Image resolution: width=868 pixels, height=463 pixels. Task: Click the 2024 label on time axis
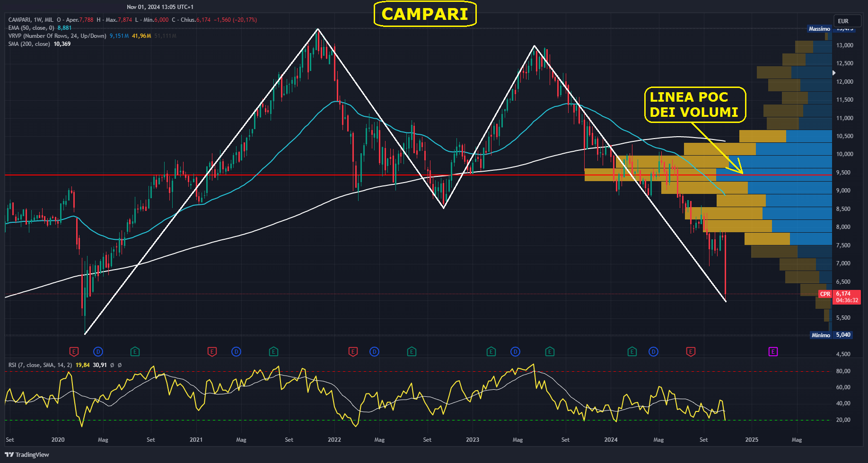[611, 440]
